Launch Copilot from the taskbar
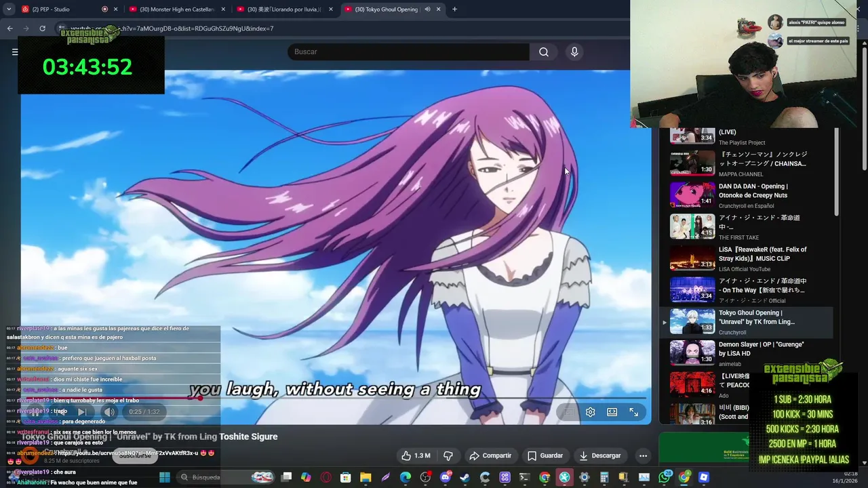 click(x=307, y=477)
